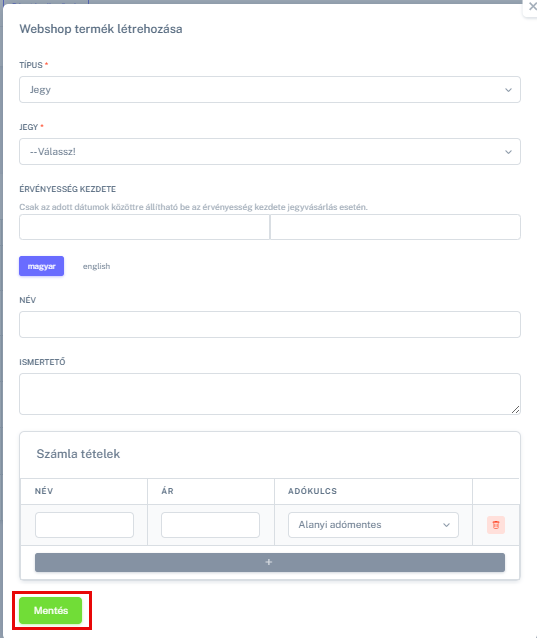This screenshot has height=638, width=537.
Task: Click the Számla tételek section heading
Action: point(78,454)
